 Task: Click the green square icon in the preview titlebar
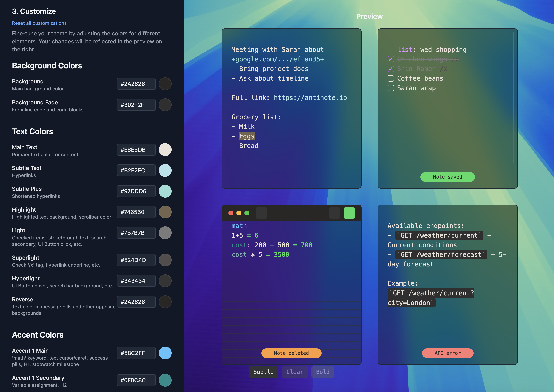pos(349,213)
